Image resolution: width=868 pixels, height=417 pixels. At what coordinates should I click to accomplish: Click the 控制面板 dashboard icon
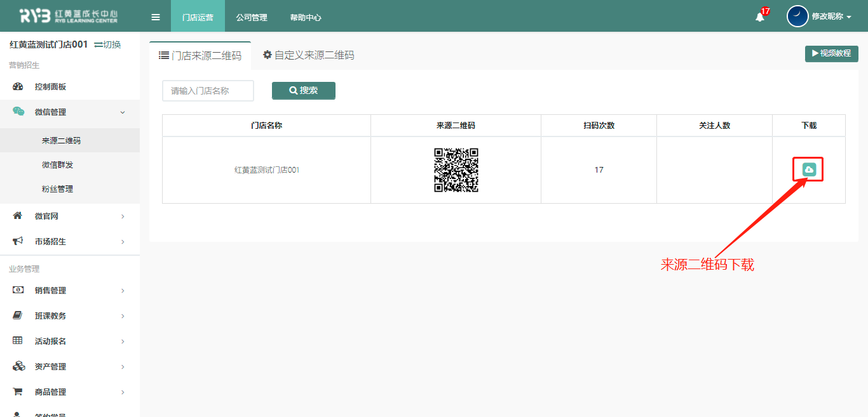click(18, 87)
